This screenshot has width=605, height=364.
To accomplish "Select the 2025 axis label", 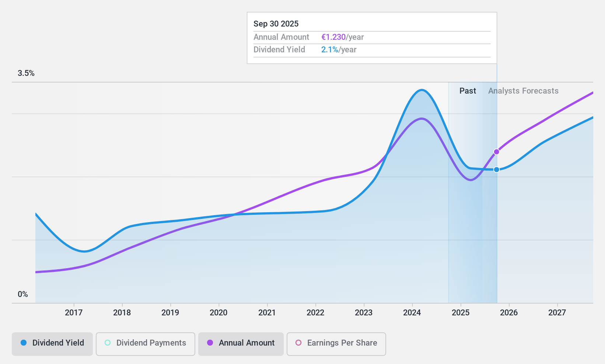I will (461, 313).
